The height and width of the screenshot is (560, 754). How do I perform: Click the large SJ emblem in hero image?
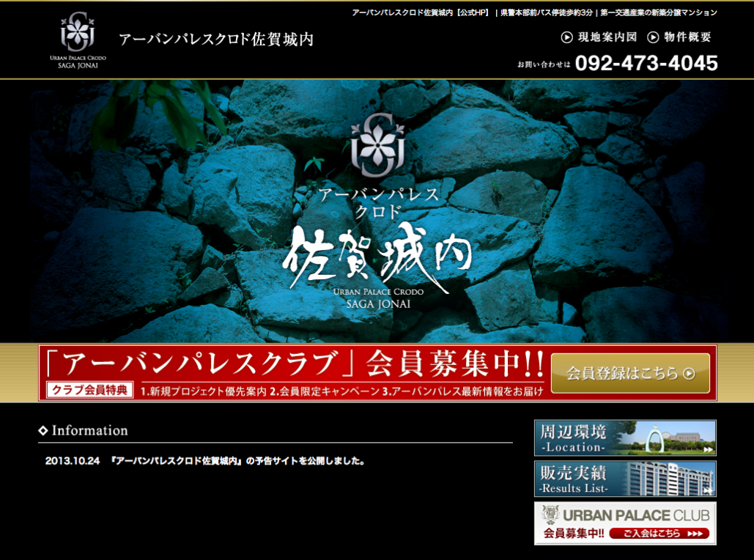[377, 144]
